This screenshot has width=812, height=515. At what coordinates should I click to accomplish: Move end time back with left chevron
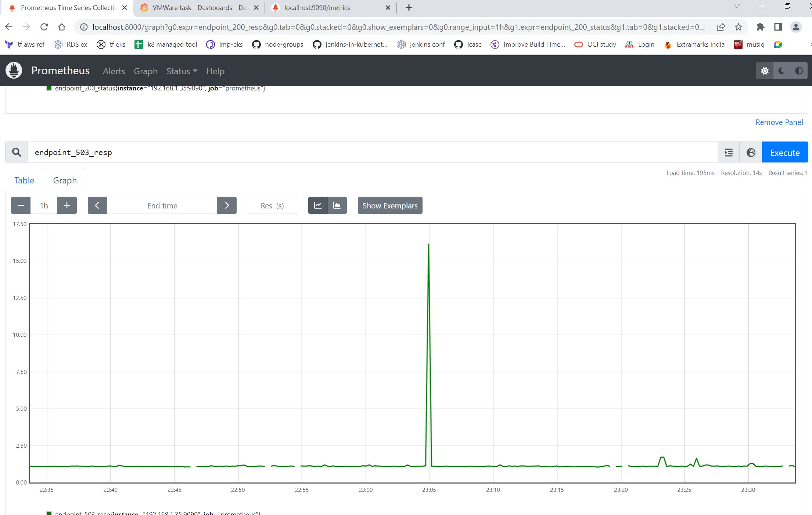97,205
